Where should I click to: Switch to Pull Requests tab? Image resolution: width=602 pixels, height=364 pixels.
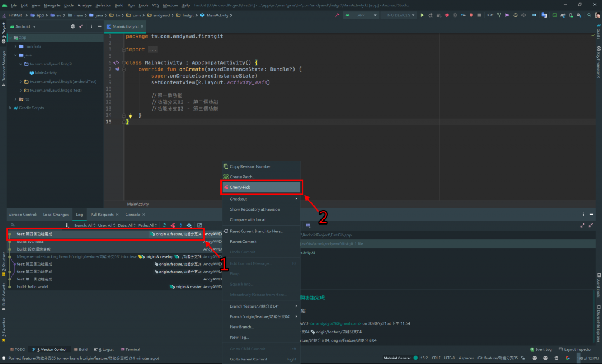point(102,214)
